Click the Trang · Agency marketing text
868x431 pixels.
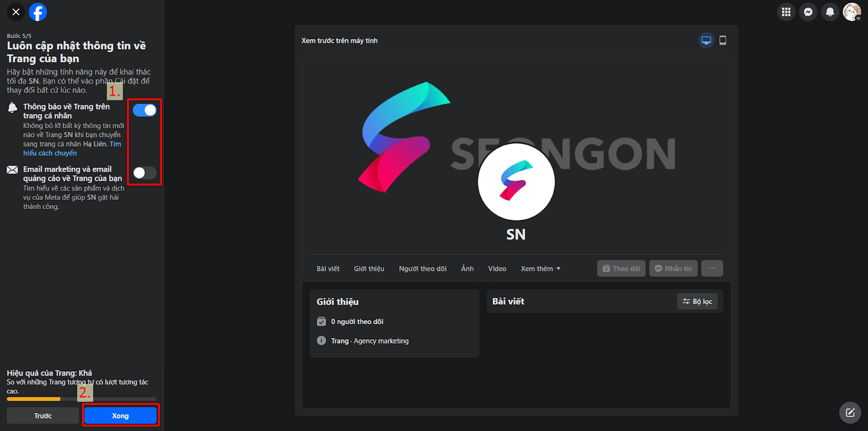click(x=370, y=341)
